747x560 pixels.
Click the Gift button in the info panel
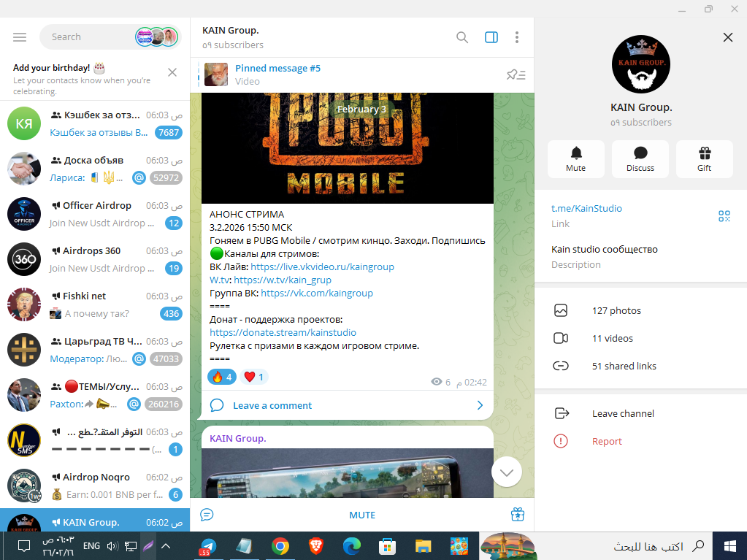(x=704, y=159)
